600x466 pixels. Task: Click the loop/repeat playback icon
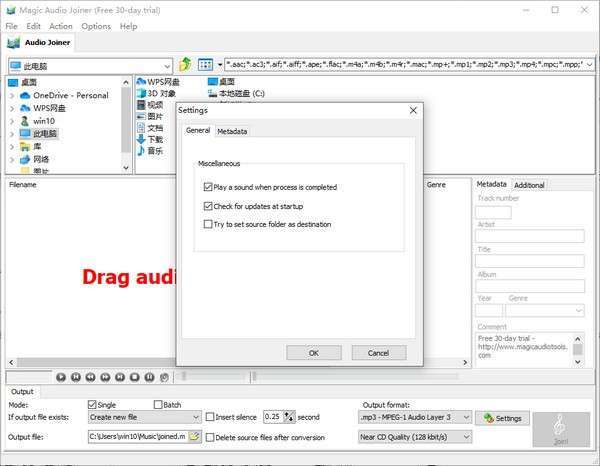coord(164,377)
